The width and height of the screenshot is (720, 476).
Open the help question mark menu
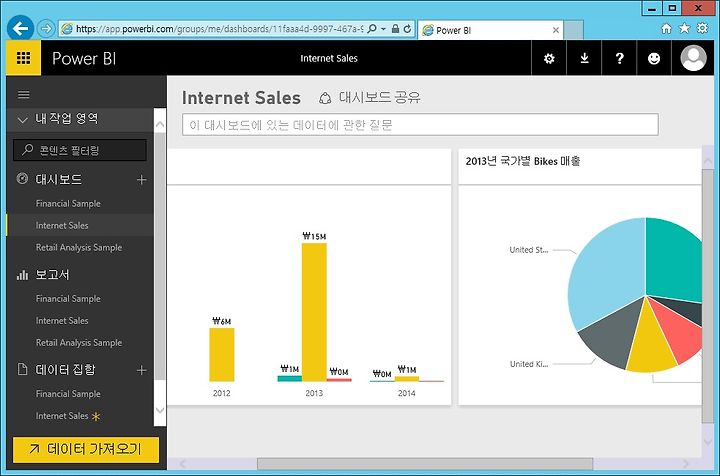(x=619, y=58)
